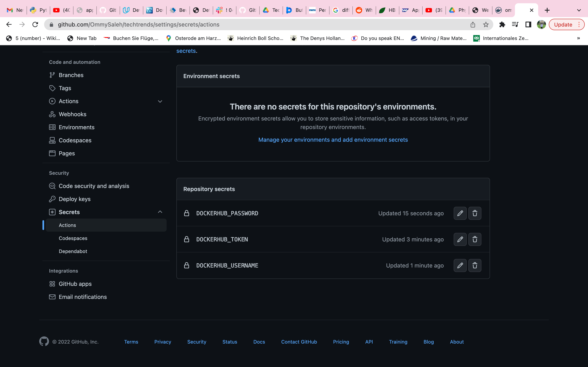Screen dimensions: 588x367
Task: Open tab search dropdown arrow
Action: [579, 10]
